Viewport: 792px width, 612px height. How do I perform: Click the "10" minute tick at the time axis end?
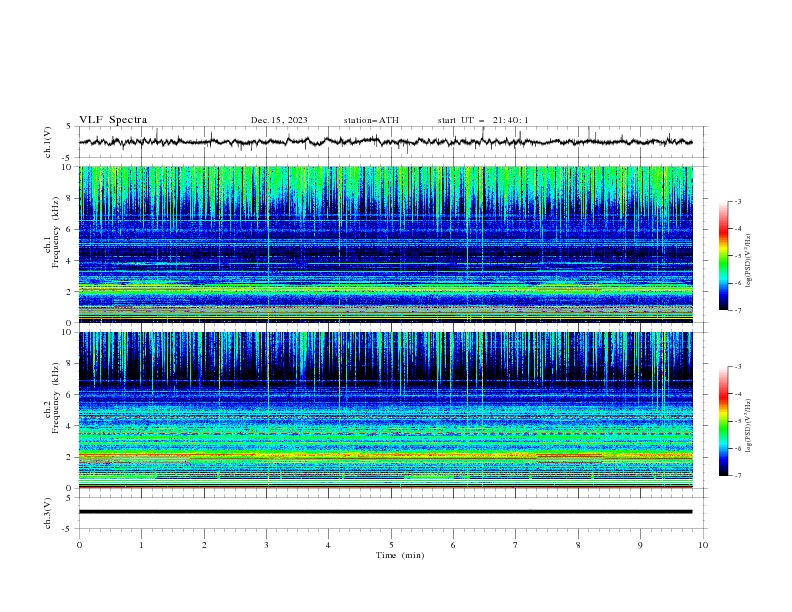point(703,545)
